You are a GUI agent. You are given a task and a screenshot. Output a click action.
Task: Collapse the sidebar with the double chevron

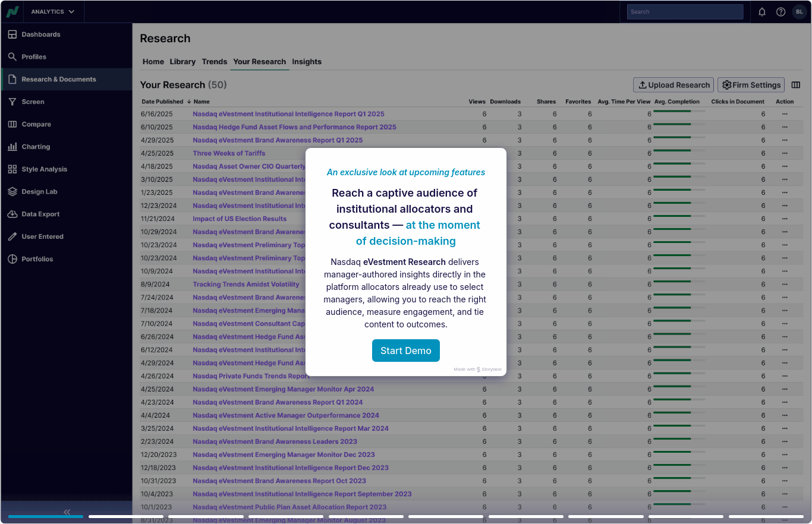(67, 512)
